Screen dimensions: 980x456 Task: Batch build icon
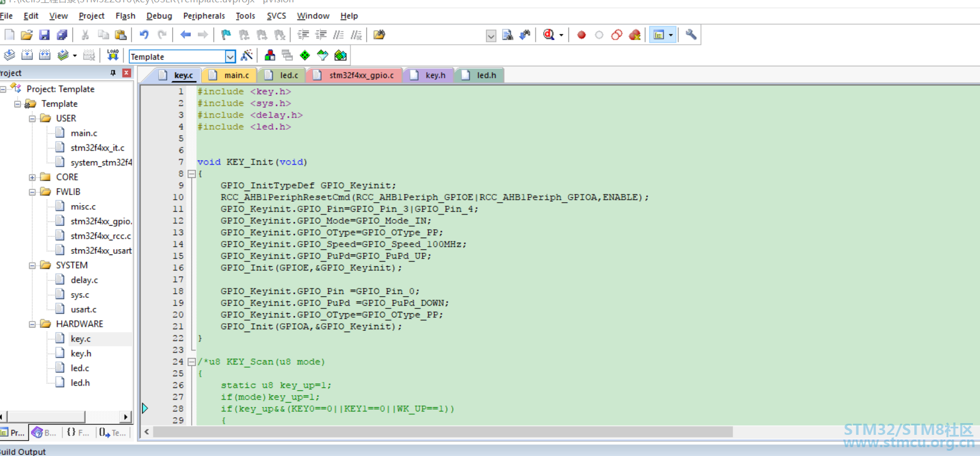point(63,56)
